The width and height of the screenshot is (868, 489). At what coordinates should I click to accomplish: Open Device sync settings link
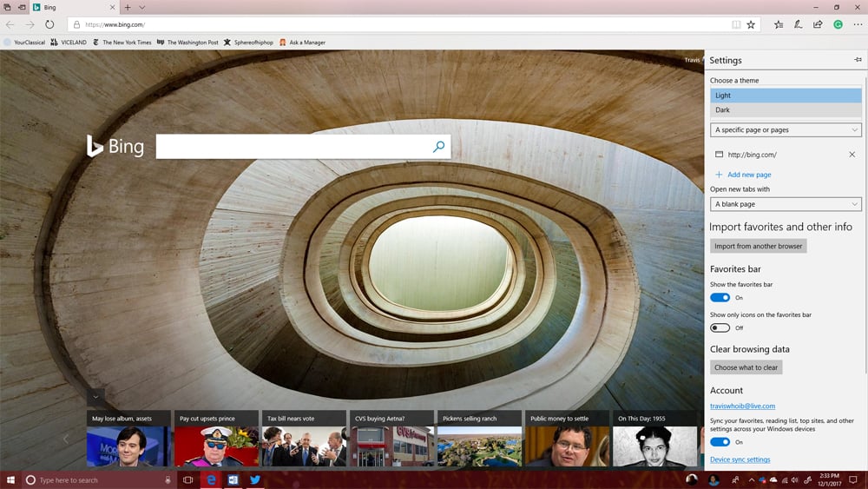coord(740,459)
